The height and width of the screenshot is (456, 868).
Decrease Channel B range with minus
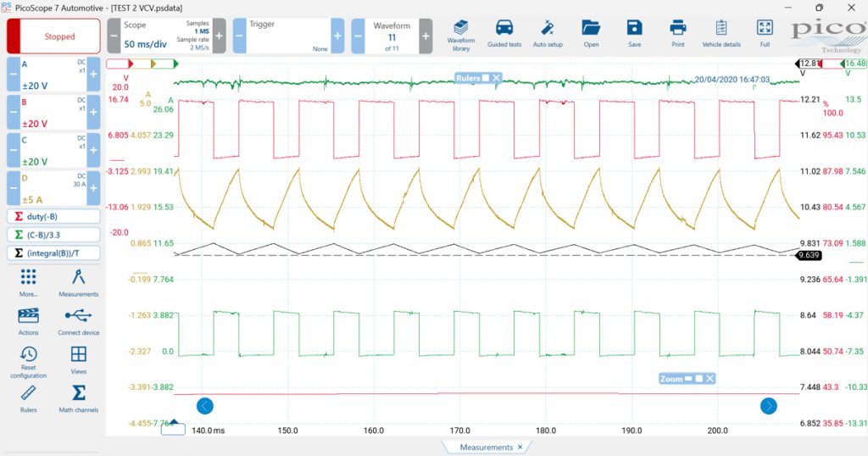point(14,113)
